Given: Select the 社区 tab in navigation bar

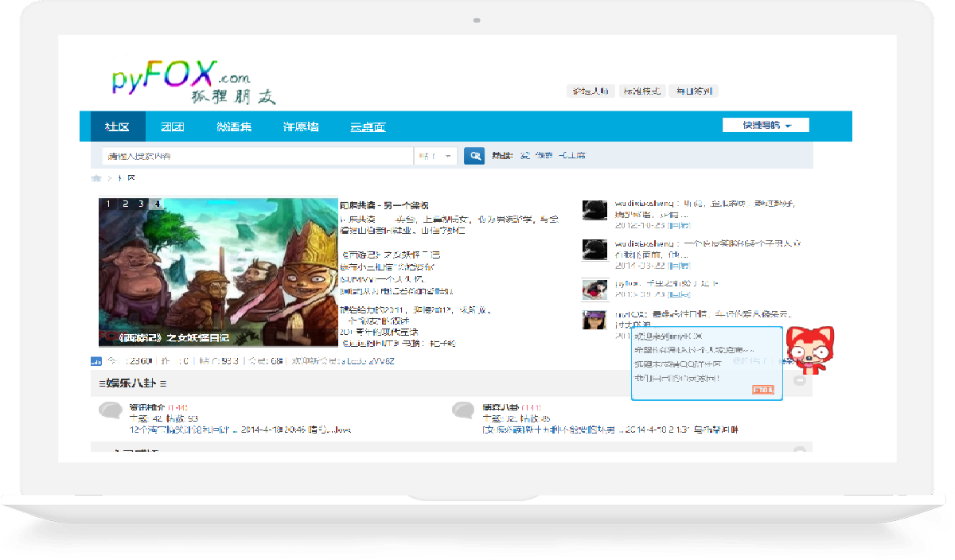Looking at the screenshot, I should [118, 126].
